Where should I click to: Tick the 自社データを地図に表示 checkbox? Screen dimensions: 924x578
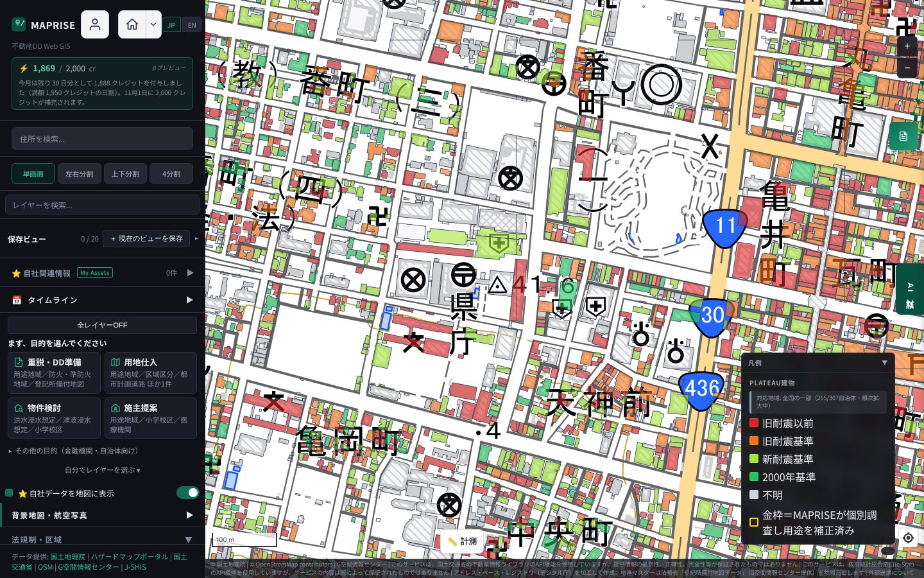(x=9, y=493)
